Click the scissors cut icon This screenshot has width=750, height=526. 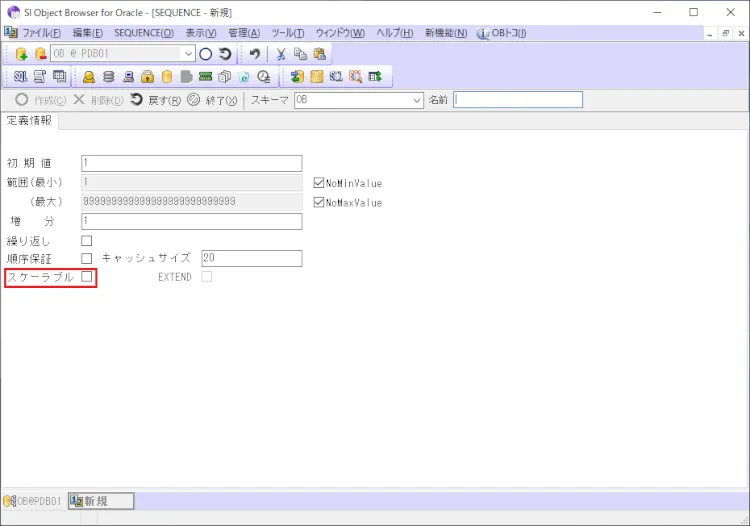(281, 54)
